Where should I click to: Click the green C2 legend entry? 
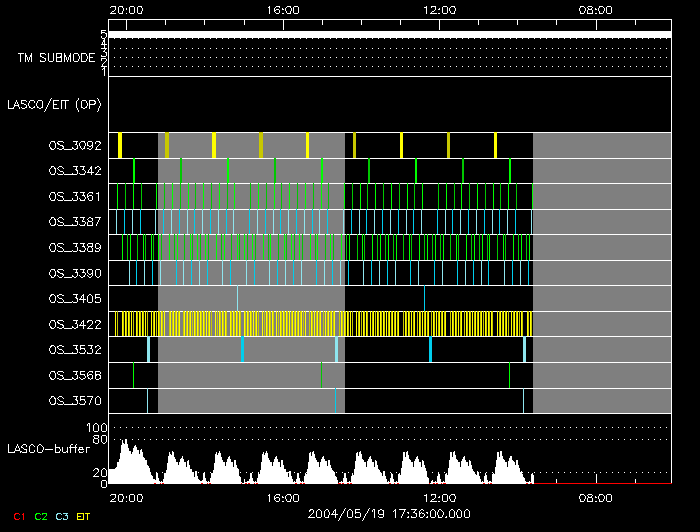[41, 515]
